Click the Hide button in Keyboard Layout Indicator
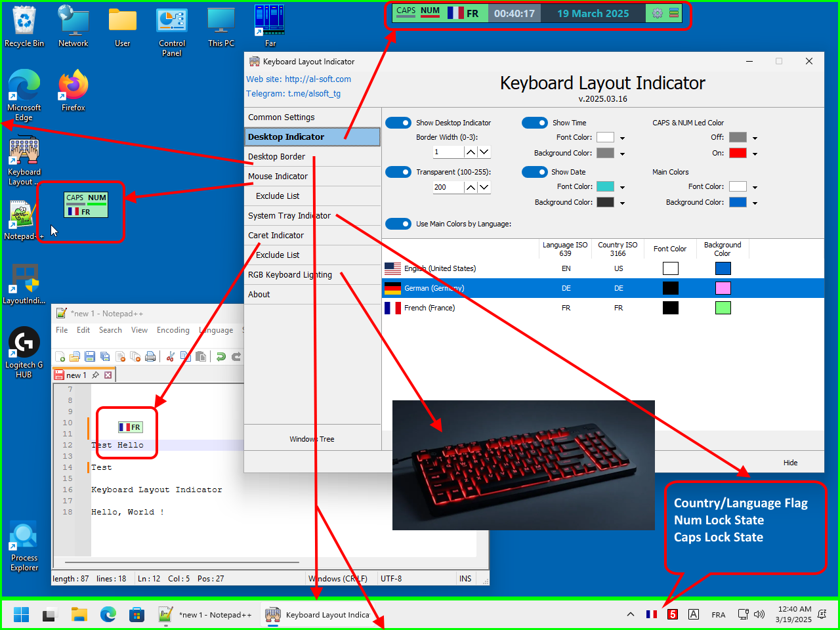Screen dimensions: 840x630 [x=790, y=463]
